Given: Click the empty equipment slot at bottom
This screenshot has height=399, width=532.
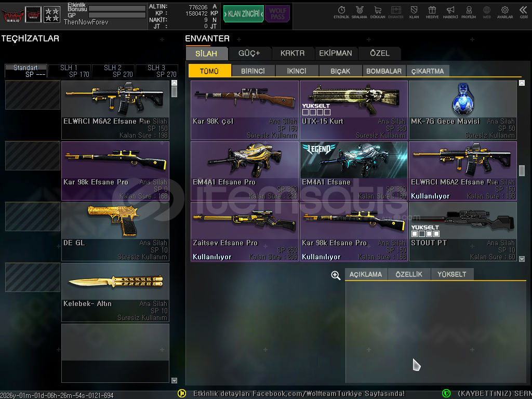Looking at the screenshot, I should point(115,353).
